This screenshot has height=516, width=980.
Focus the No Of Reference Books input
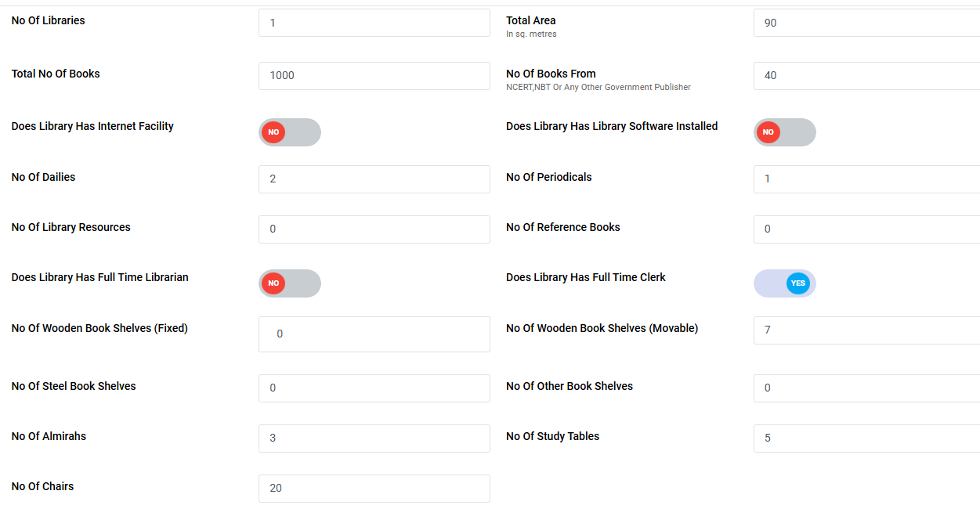tap(866, 229)
